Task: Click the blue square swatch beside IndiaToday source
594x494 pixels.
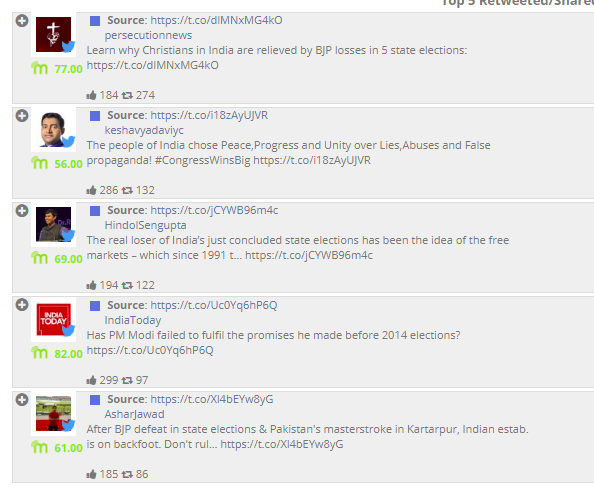Action: pyautogui.click(x=95, y=306)
